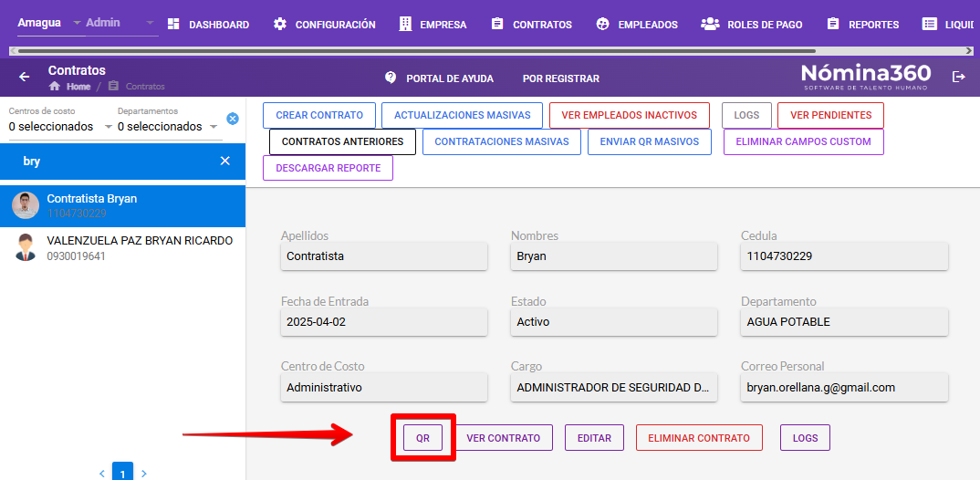This screenshot has width=980, height=480.
Task: Open the Empleados menu
Action: pyautogui.click(x=637, y=25)
